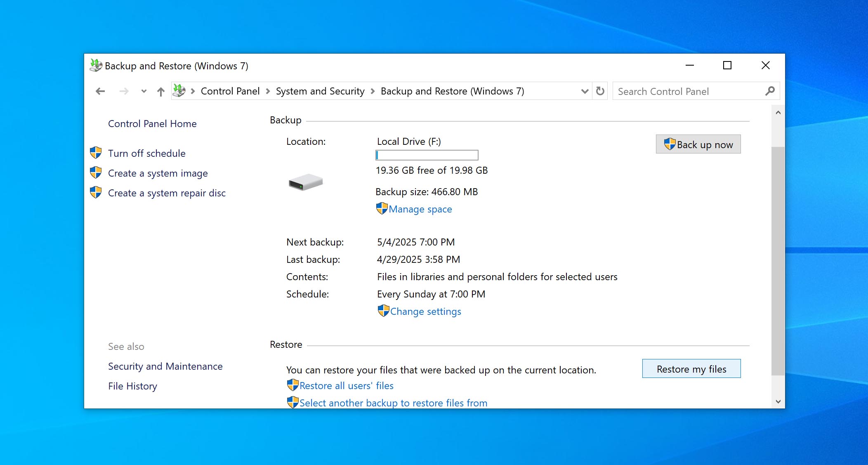
Task: Expand the chevron before Control Panel breadcrumb
Action: pos(193,91)
